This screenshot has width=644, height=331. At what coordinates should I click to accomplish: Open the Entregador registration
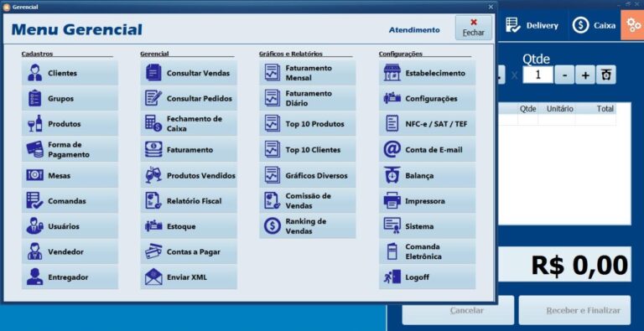coord(70,277)
